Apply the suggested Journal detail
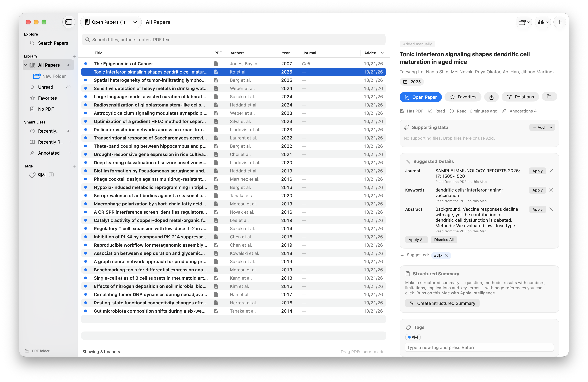588x382 pixels. pos(537,171)
